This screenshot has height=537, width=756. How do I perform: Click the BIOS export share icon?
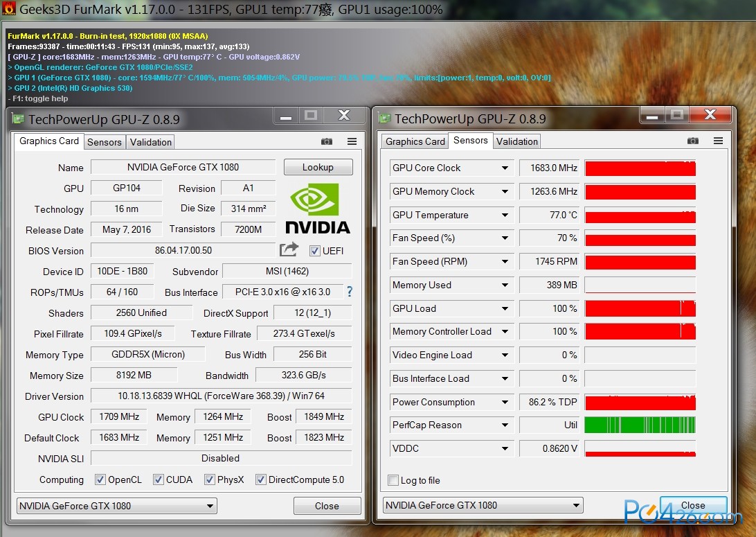pyautogui.click(x=289, y=249)
